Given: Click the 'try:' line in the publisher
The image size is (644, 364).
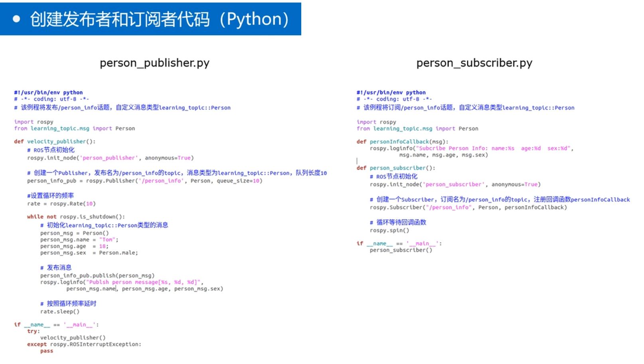Looking at the screenshot, I should pyautogui.click(x=34, y=331).
